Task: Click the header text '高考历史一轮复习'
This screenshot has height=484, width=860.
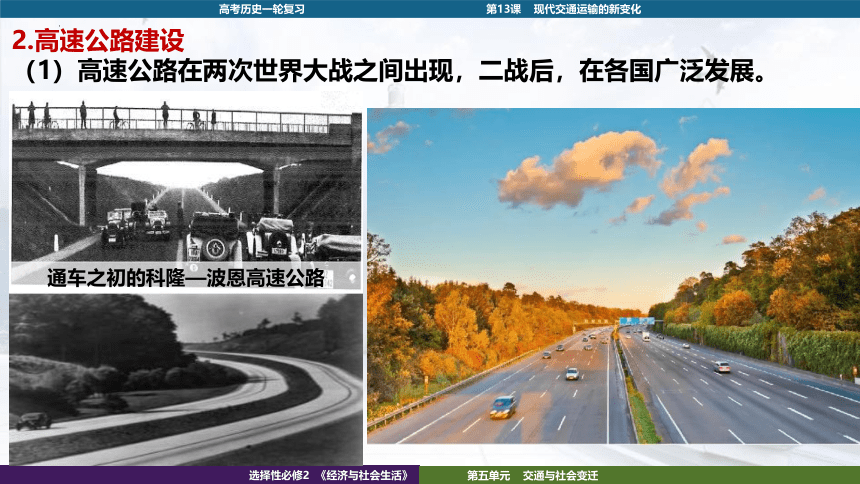Action: [x=262, y=9]
